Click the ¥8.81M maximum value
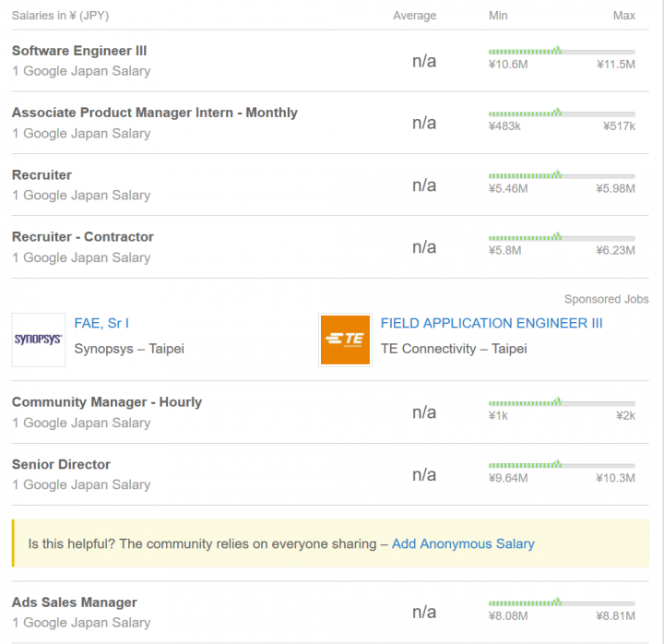664x644 pixels. 615,616
